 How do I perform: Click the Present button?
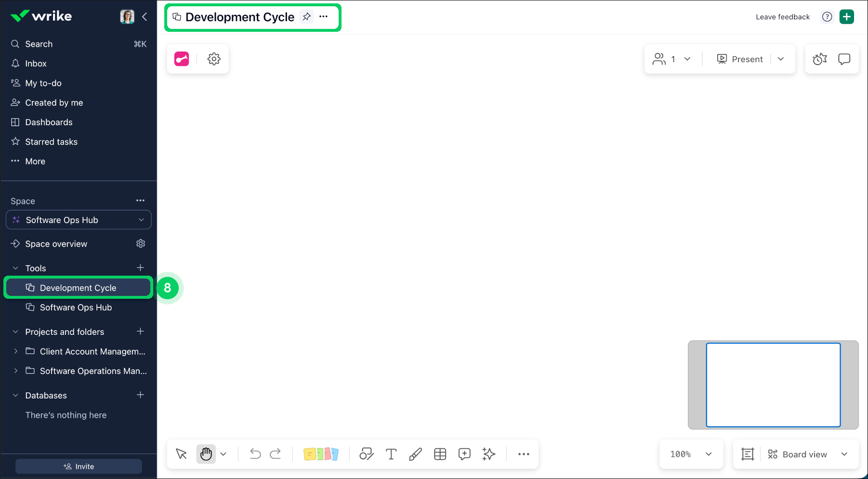pyautogui.click(x=740, y=59)
